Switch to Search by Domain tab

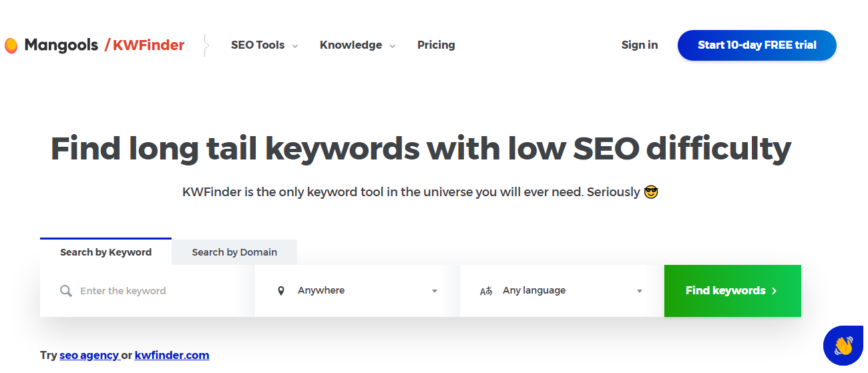tap(234, 252)
